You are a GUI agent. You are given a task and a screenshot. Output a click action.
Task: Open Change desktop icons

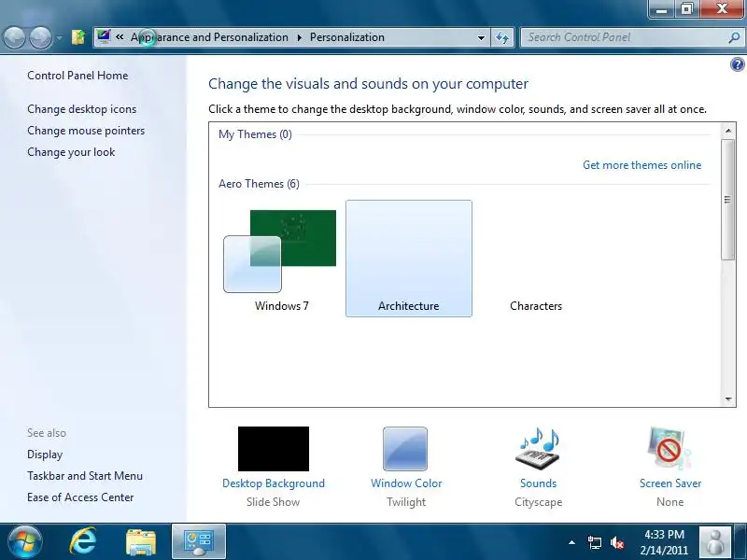click(x=81, y=109)
